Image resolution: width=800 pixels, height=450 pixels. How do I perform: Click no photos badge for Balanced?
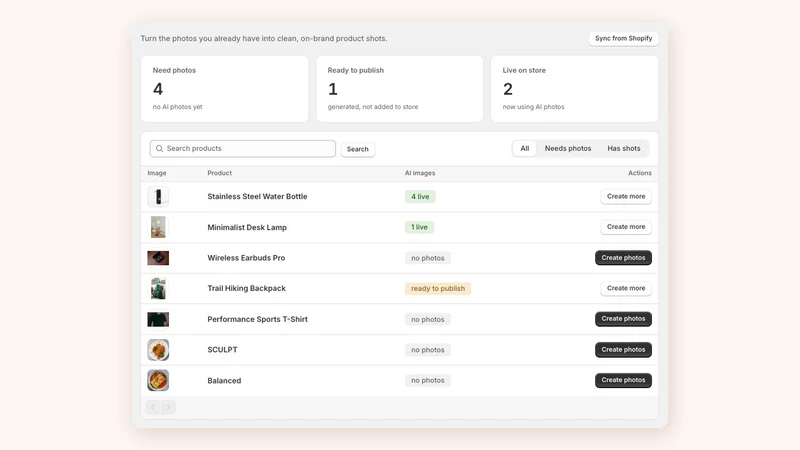click(x=428, y=381)
